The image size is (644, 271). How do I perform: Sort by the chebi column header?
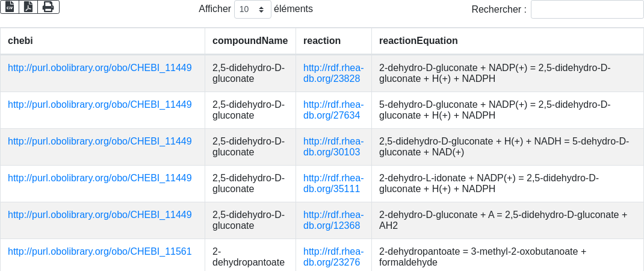pos(20,41)
